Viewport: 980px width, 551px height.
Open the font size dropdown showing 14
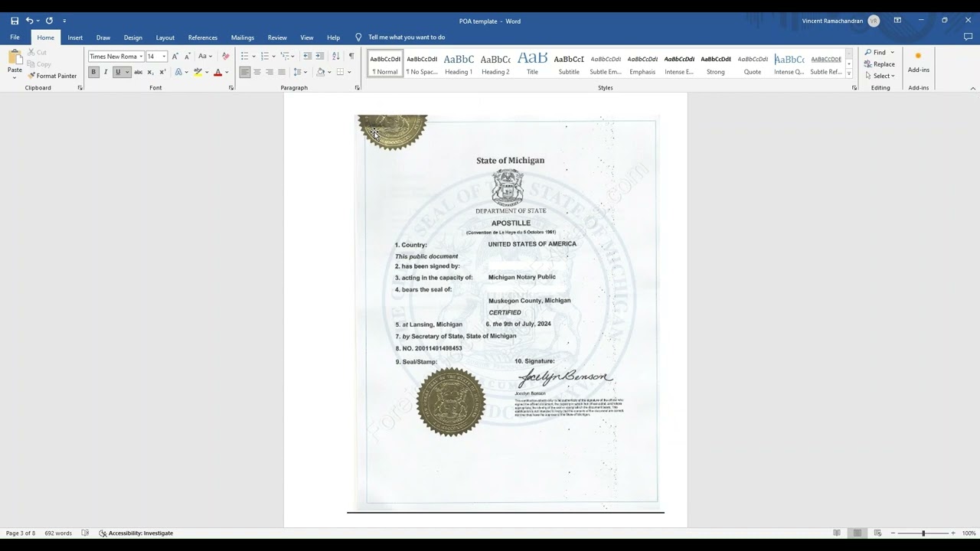coord(164,57)
